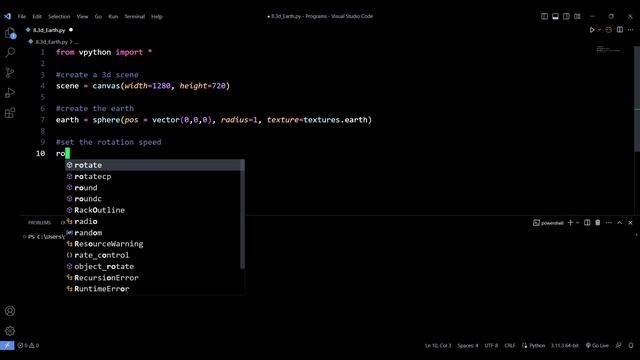Viewport: 640px width, 360px height.
Task: Open Source Control view in activity bar
Action: coord(10,73)
